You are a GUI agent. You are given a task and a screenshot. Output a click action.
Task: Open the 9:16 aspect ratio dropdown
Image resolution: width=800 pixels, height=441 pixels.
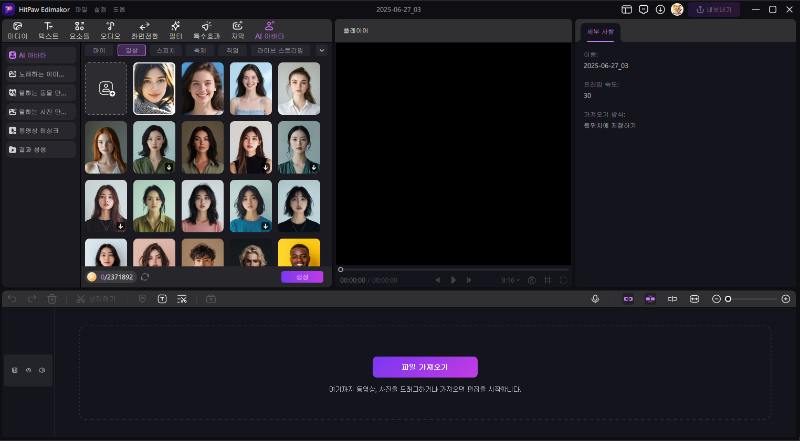(510, 280)
